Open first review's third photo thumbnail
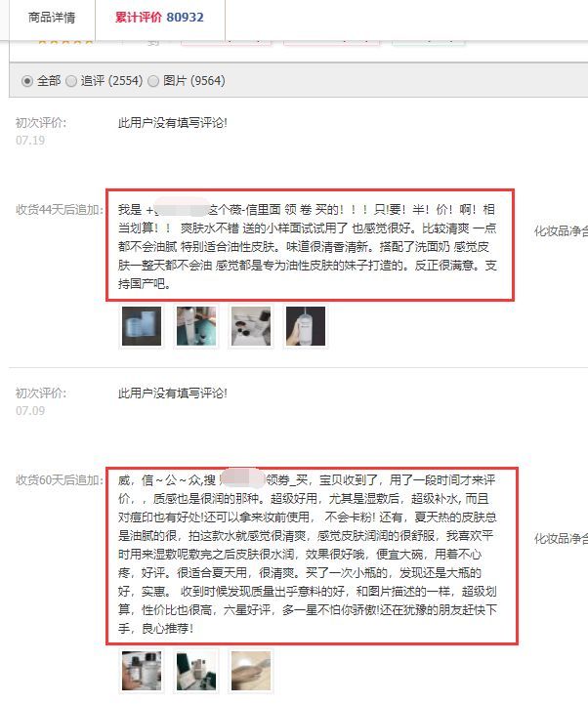588x704 pixels. pyautogui.click(x=251, y=326)
